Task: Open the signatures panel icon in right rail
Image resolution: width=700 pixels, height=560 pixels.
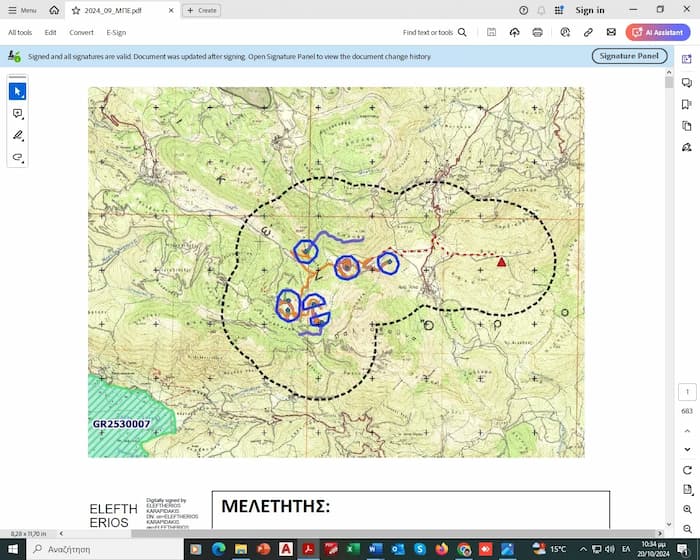Action: click(687, 147)
